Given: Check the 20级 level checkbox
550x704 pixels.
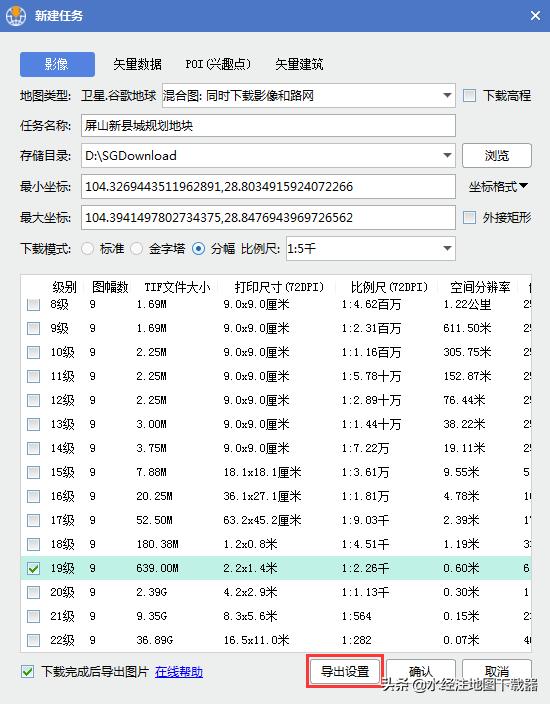Looking at the screenshot, I should point(33,592).
